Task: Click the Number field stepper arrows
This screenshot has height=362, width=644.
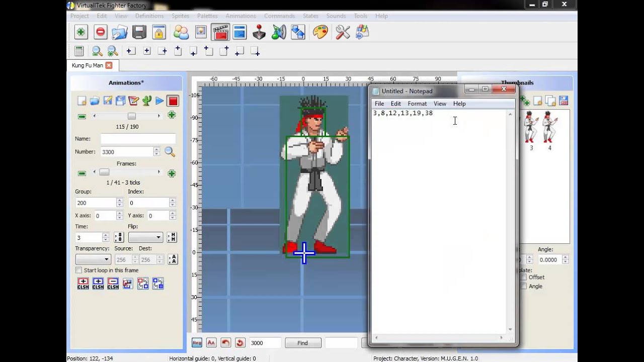Action: click(156, 152)
